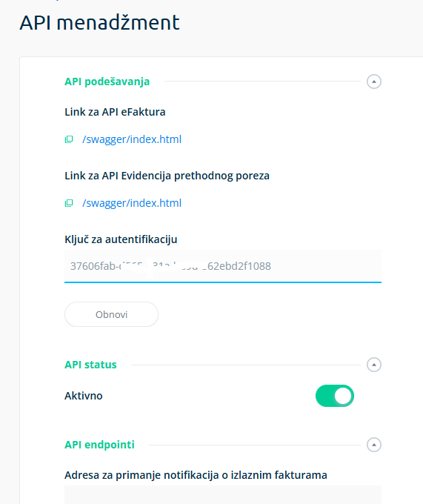This screenshot has width=423, height=504.
Task: Collapse the API endpointi section
Action: 374,445
